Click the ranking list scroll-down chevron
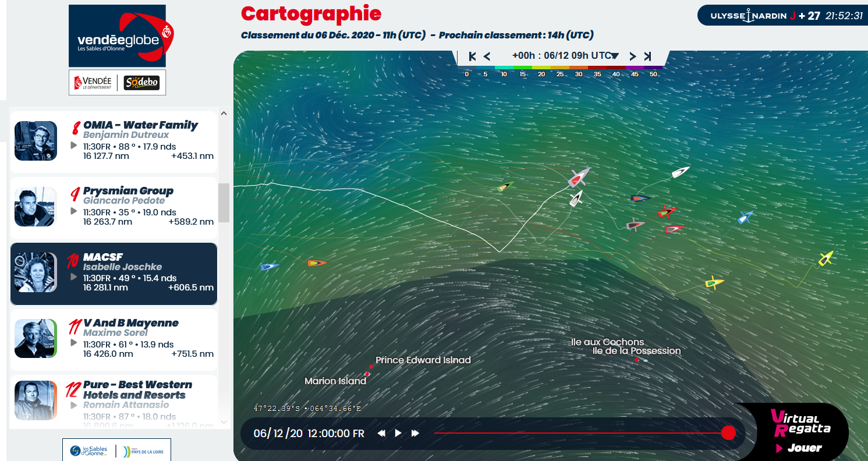The image size is (868, 461). click(224, 421)
